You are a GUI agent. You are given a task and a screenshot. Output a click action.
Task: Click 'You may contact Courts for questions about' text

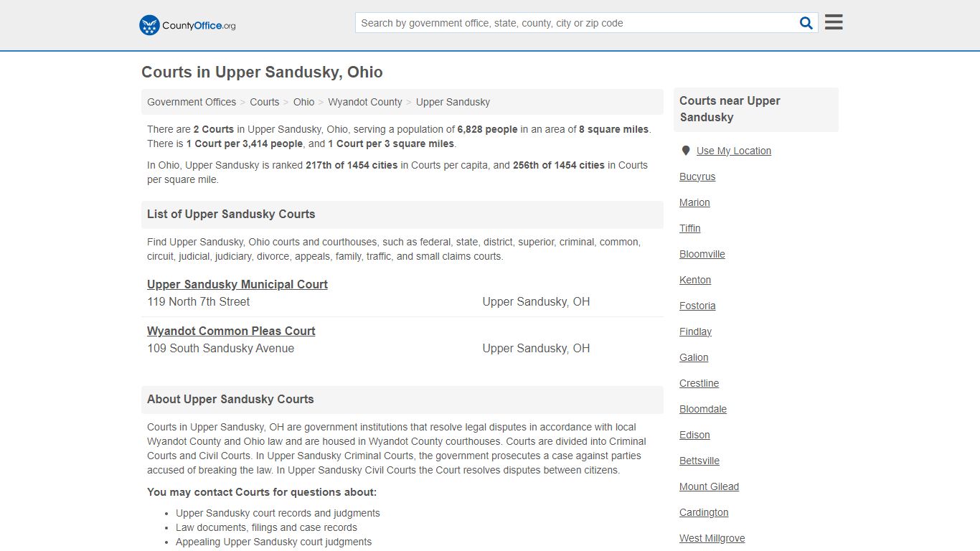pos(262,492)
